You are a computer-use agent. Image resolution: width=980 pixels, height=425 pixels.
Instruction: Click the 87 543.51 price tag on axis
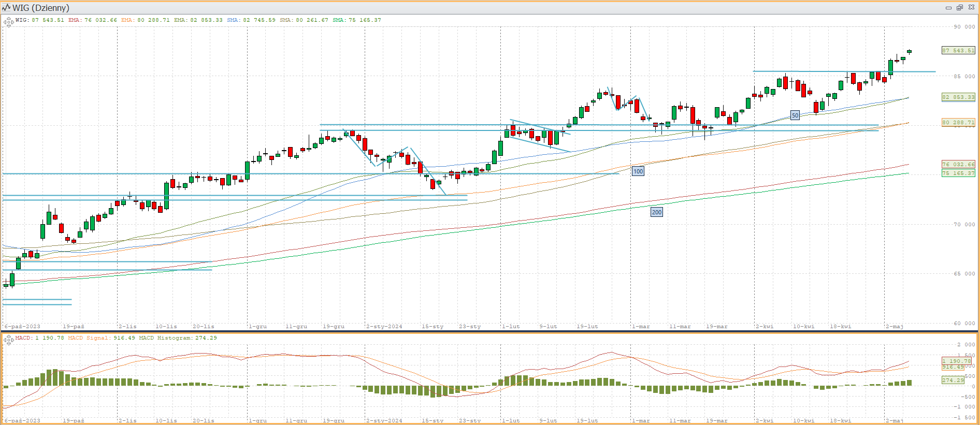click(958, 51)
